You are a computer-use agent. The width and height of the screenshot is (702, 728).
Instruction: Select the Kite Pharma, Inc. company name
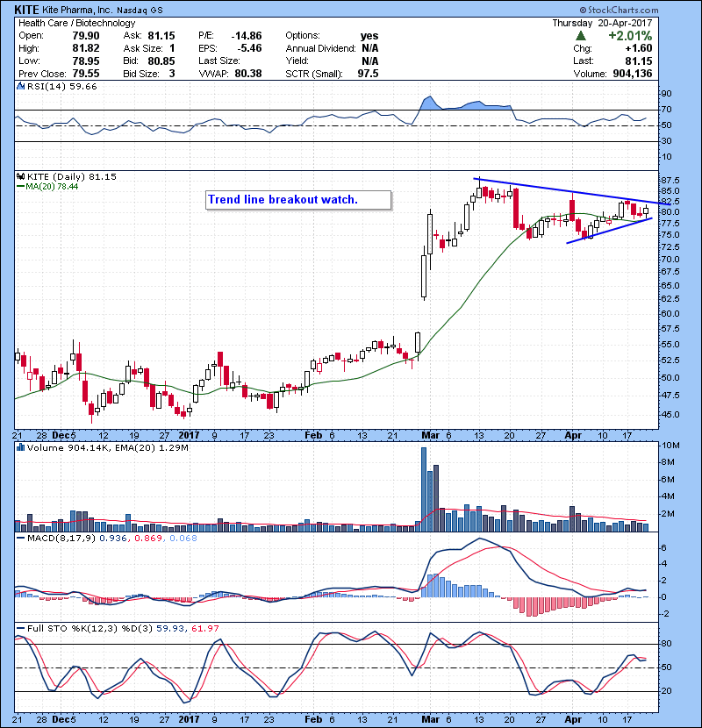point(77,10)
